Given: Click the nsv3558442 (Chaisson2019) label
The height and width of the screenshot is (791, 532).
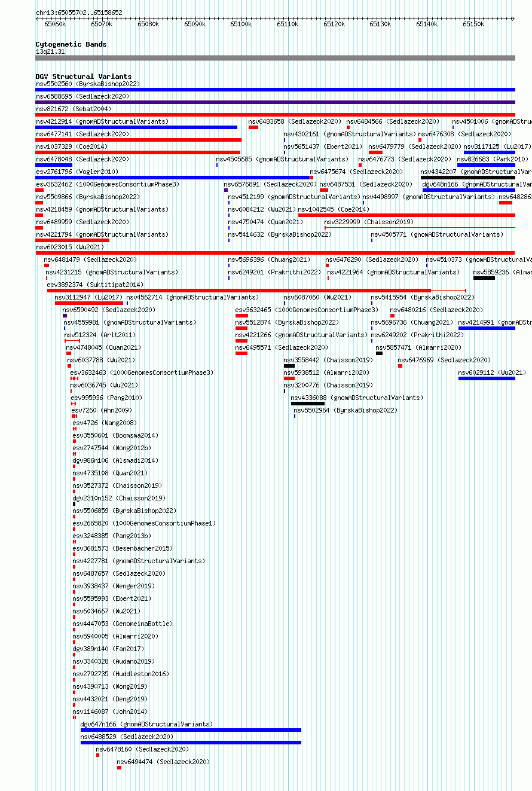Looking at the screenshot, I should [328, 360].
